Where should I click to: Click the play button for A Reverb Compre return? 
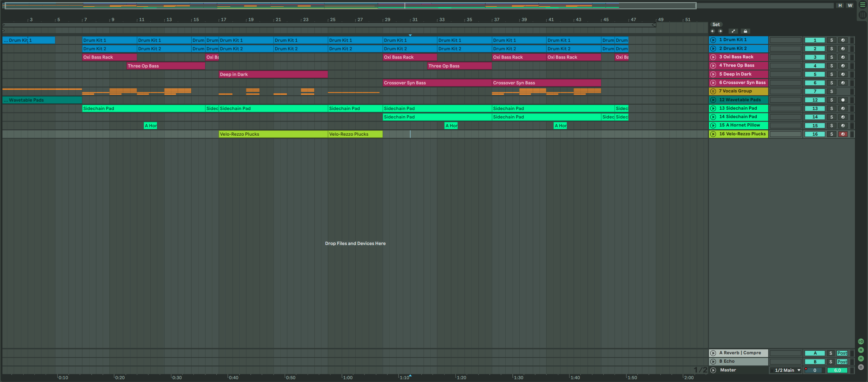pos(714,352)
